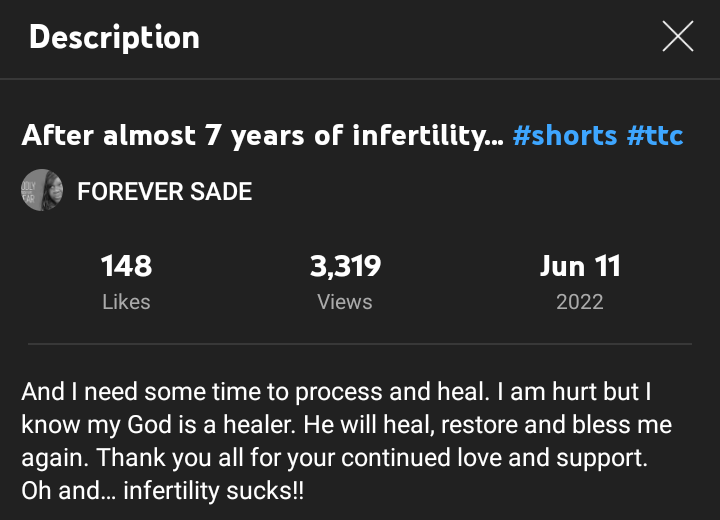Viewport: 720px width, 520px height.
Task: Click the Jun 11 upload date
Action: pyautogui.click(x=580, y=266)
